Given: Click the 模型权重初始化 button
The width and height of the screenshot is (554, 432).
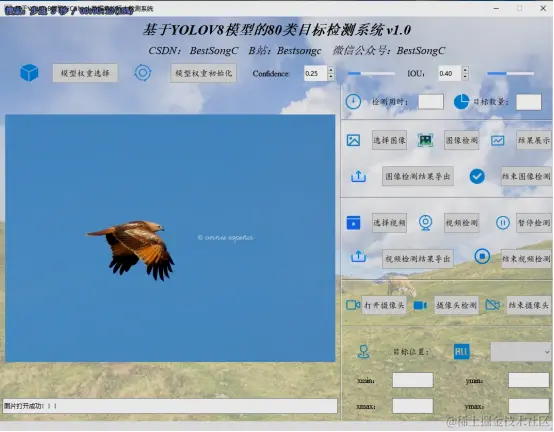Looking at the screenshot, I should (204, 73).
